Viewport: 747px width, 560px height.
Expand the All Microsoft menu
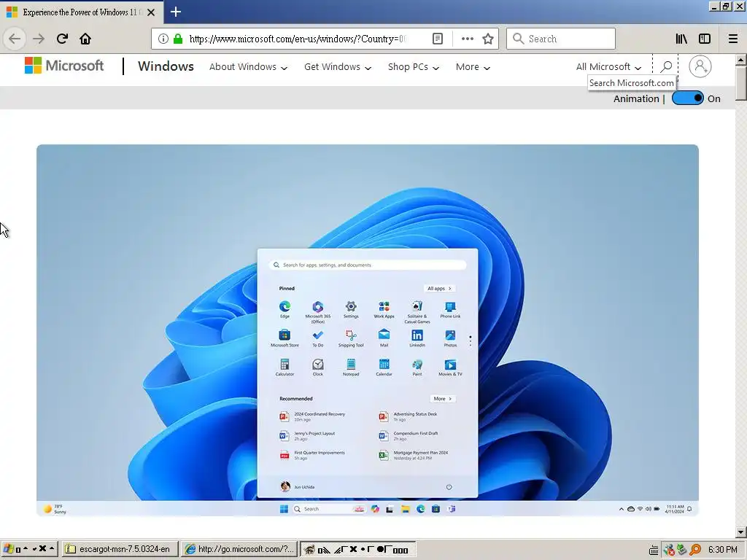tap(608, 67)
